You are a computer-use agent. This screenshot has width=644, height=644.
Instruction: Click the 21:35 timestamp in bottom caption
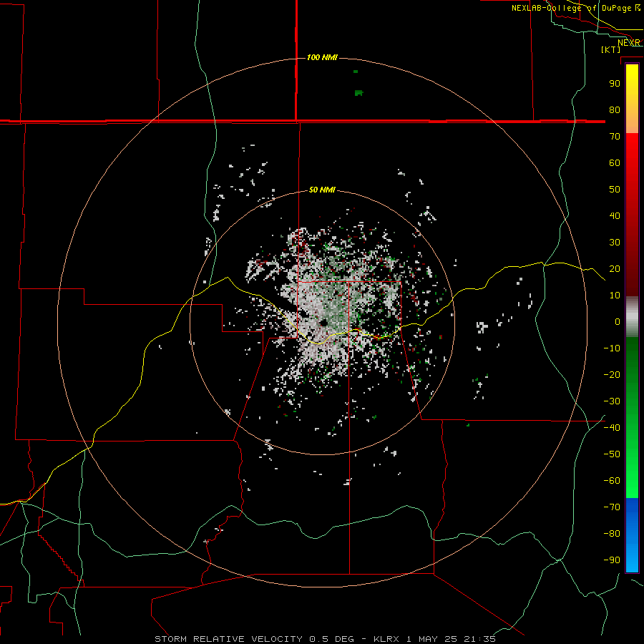(x=479, y=639)
